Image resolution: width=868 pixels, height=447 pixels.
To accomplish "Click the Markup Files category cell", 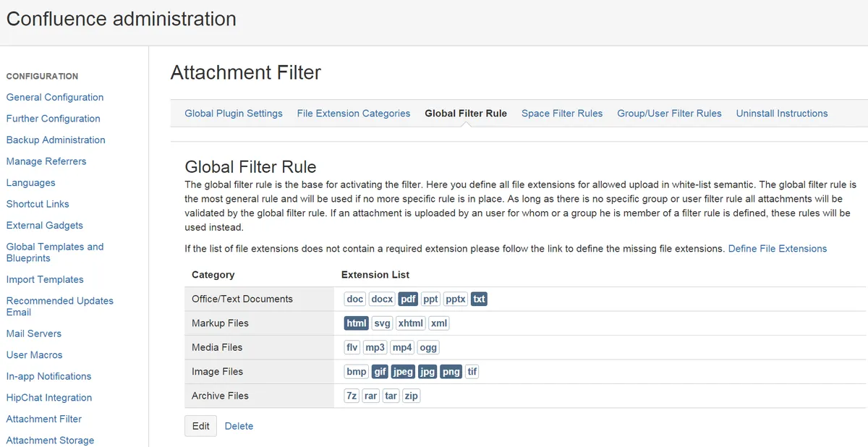I will (x=260, y=323).
